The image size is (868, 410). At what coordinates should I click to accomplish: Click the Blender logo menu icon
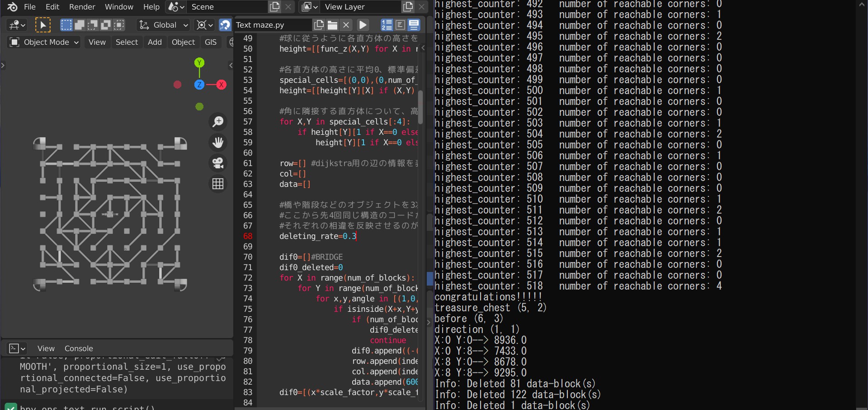pyautogui.click(x=12, y=7)
